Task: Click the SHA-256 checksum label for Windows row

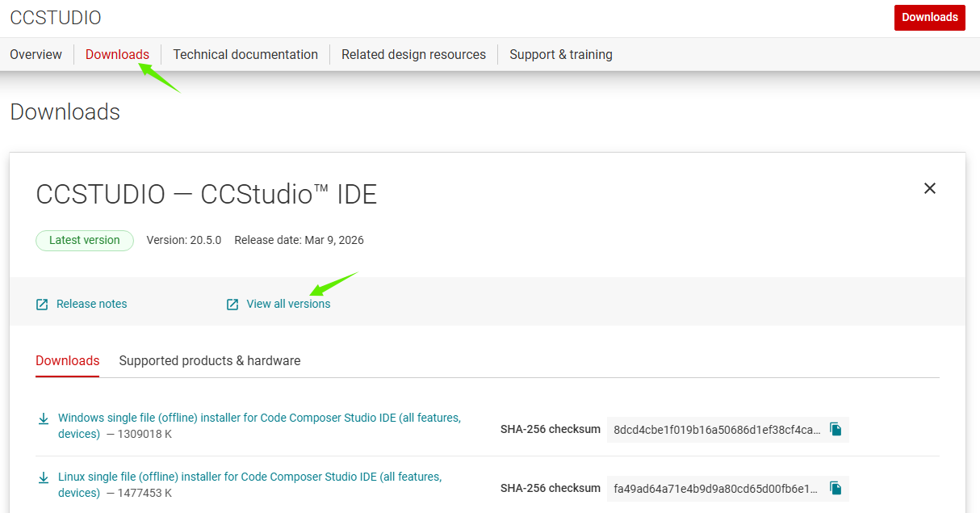Action: click(x=551, y=430)
